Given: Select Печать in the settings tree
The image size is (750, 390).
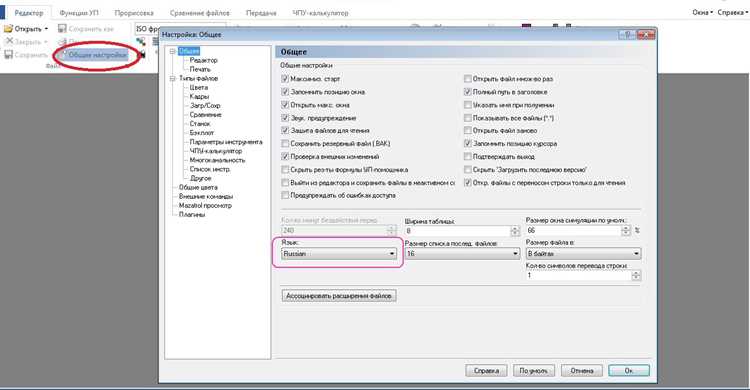Looking at the screenshot, I should coord(200,69).
